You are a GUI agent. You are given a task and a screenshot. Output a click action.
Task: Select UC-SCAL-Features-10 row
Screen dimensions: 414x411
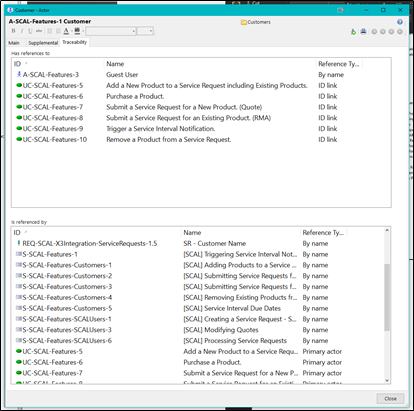[x=201, y=139]
